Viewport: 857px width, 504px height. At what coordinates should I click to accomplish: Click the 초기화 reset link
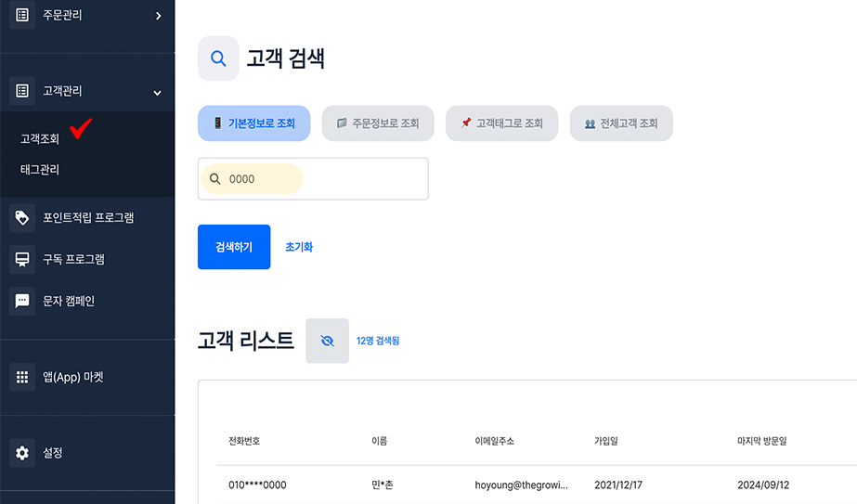tap(299, 248)
